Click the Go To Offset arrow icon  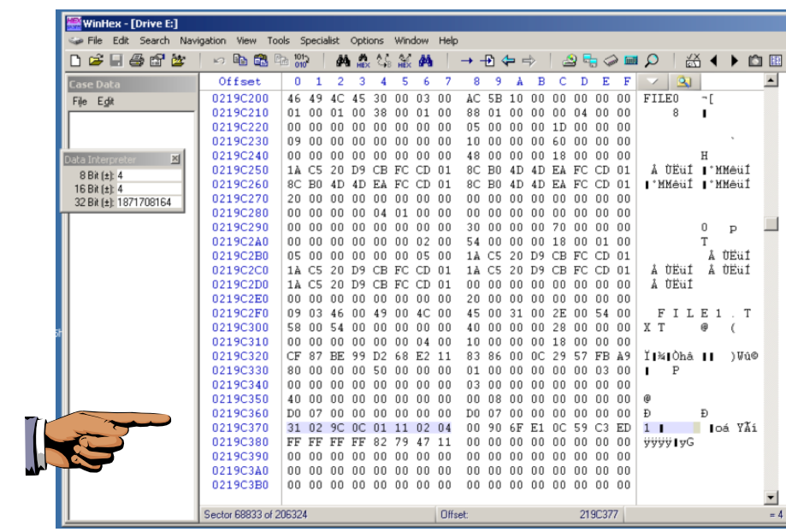[x=467, y=61]
